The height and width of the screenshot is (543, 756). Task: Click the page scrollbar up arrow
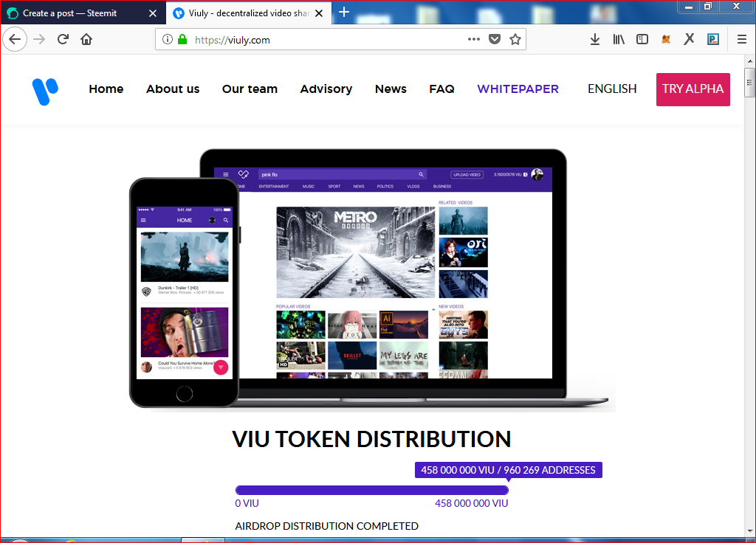pyautogui.click(x=750, y=62)
